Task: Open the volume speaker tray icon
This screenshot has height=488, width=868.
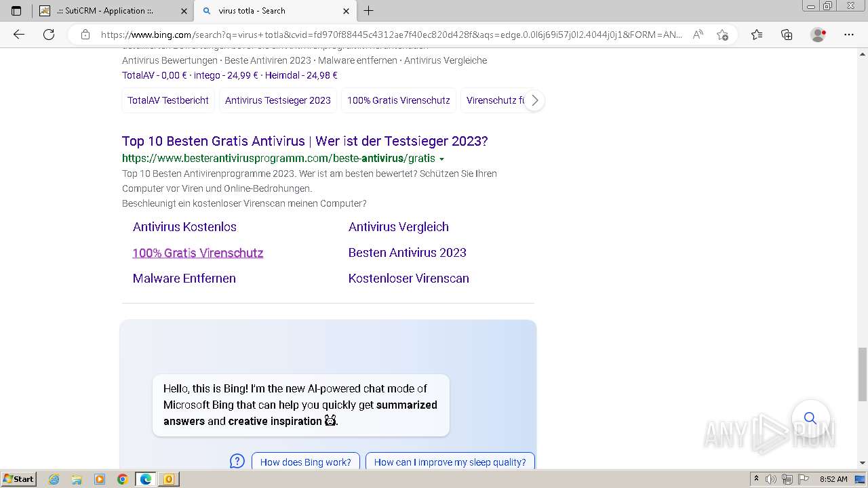Action: [x=772, y=479]
